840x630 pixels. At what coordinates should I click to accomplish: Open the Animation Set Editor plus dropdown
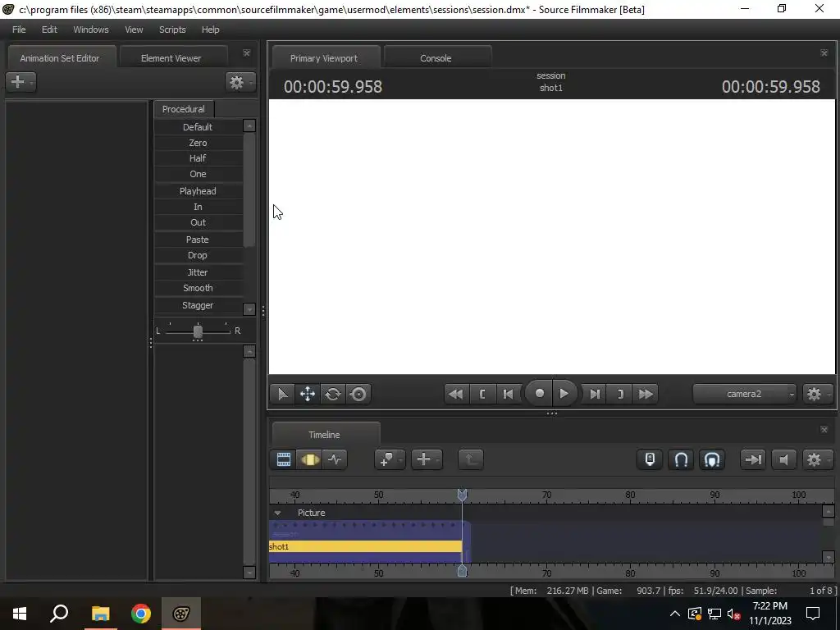pos(21,82)
